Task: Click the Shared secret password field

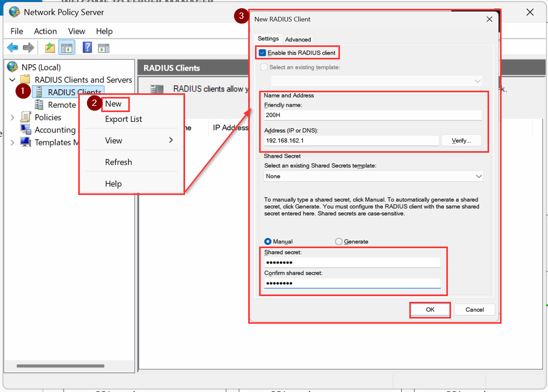Action: 352,262
